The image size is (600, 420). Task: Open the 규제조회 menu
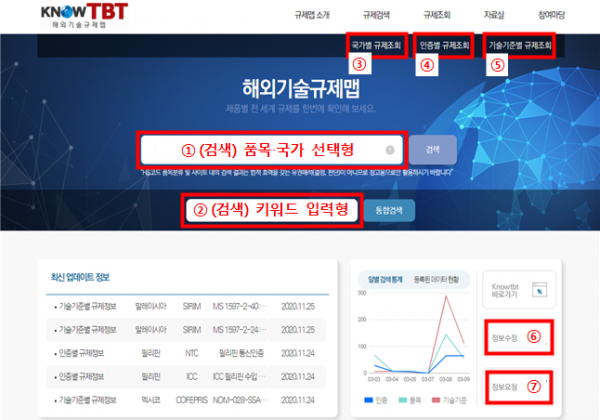[x=436, y=16]
